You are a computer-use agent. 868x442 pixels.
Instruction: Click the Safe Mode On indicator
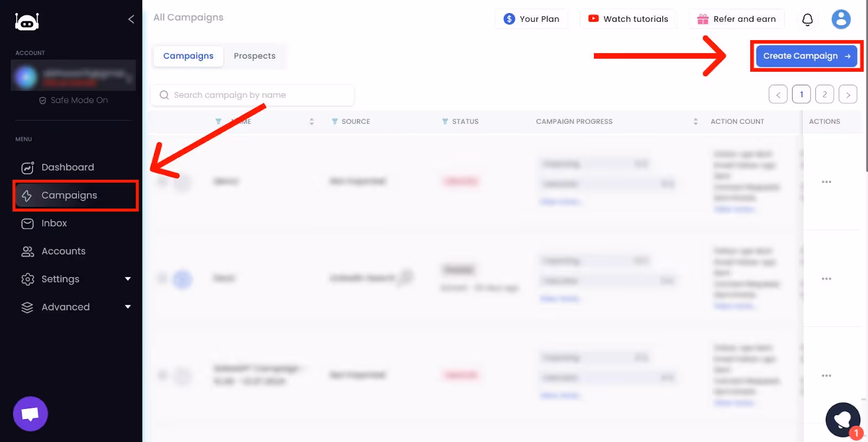[73, 100]
